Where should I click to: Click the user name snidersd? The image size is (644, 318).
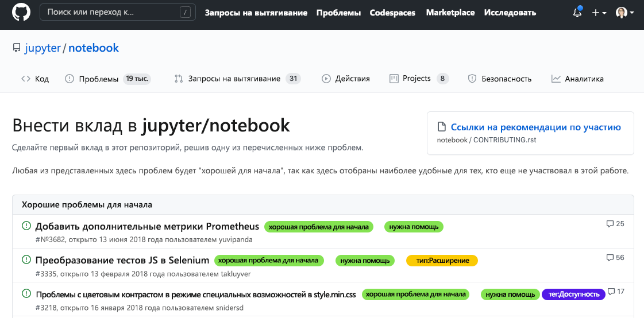(230, 308)
